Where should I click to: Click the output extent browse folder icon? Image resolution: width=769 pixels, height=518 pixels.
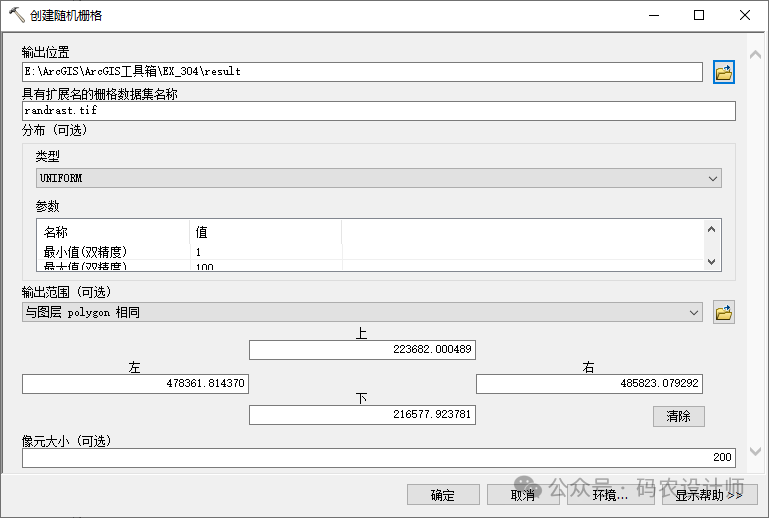click(x=724, y=313)
